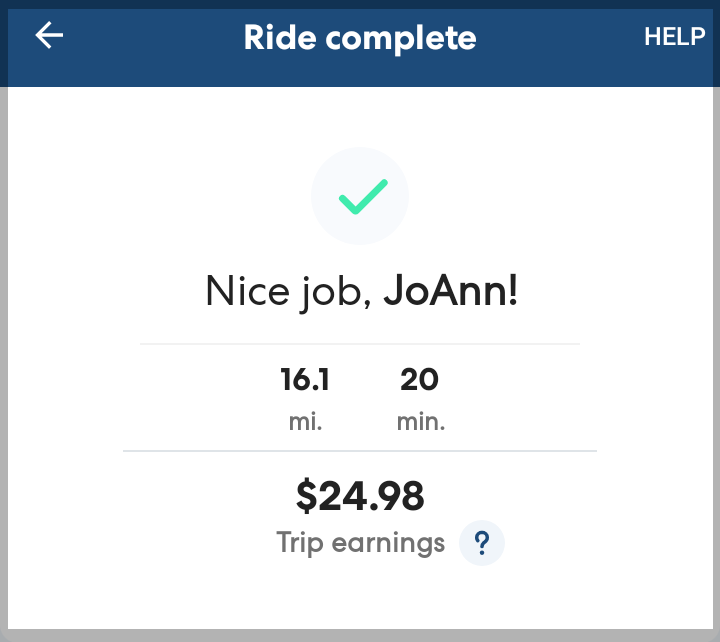Click the divider line above $24.98
Viewport: 720px width, 642px height.
click(x=360, y=451)
